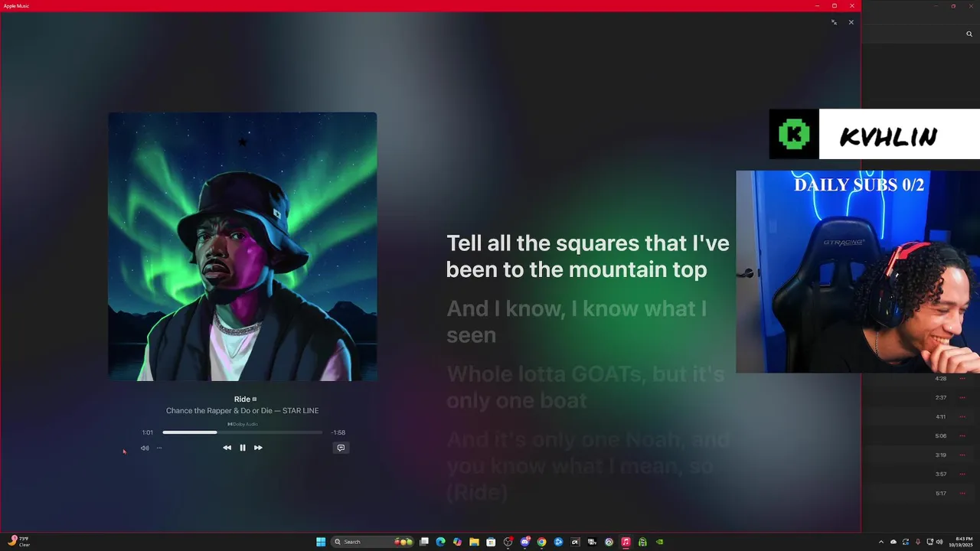Open Copilot from the taskbar
The height and width of the screenshot is (551, 980).
457,542
